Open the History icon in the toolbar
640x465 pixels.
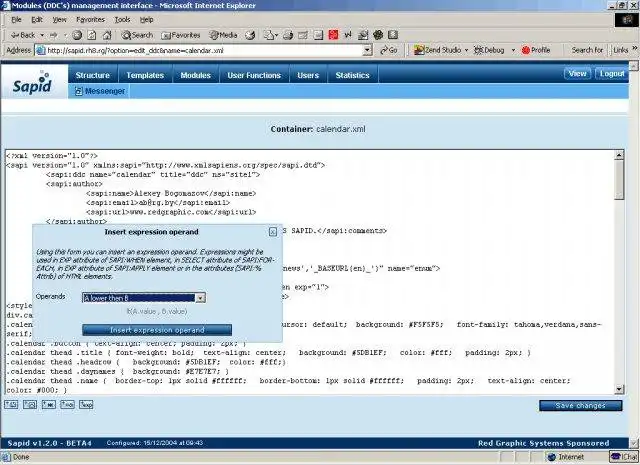point(250,36)
